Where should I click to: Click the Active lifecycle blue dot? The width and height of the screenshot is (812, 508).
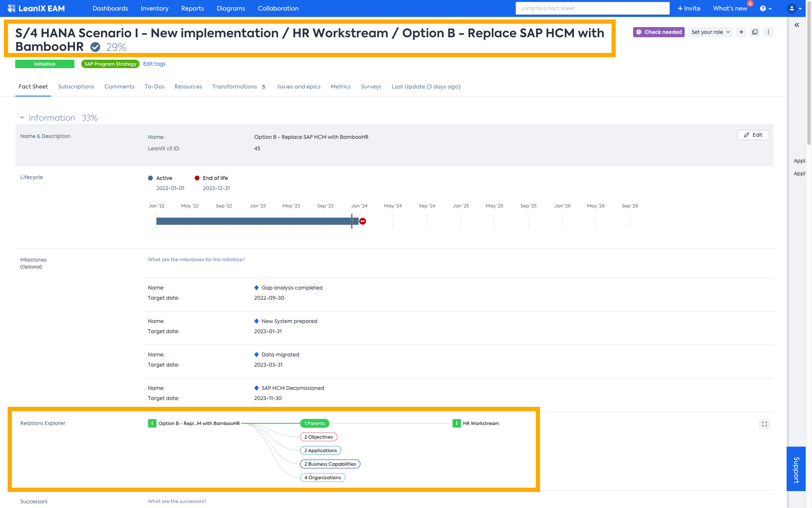point(151,178)
